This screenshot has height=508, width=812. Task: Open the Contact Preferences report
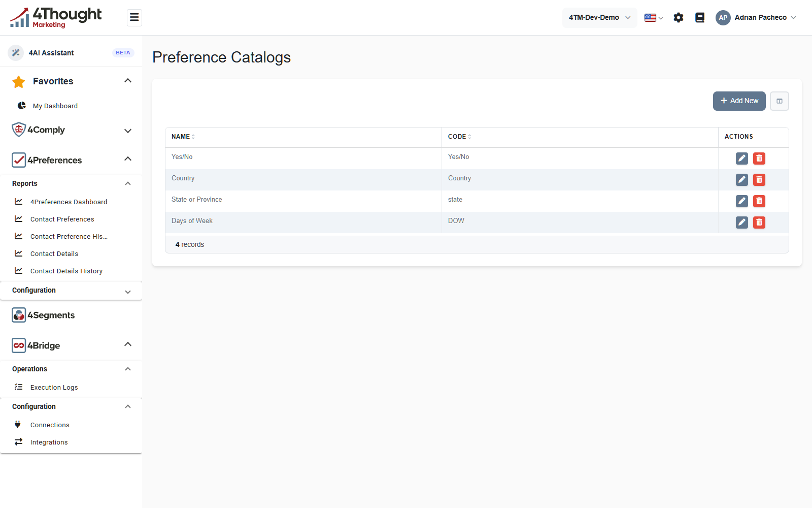pos(62,219)
